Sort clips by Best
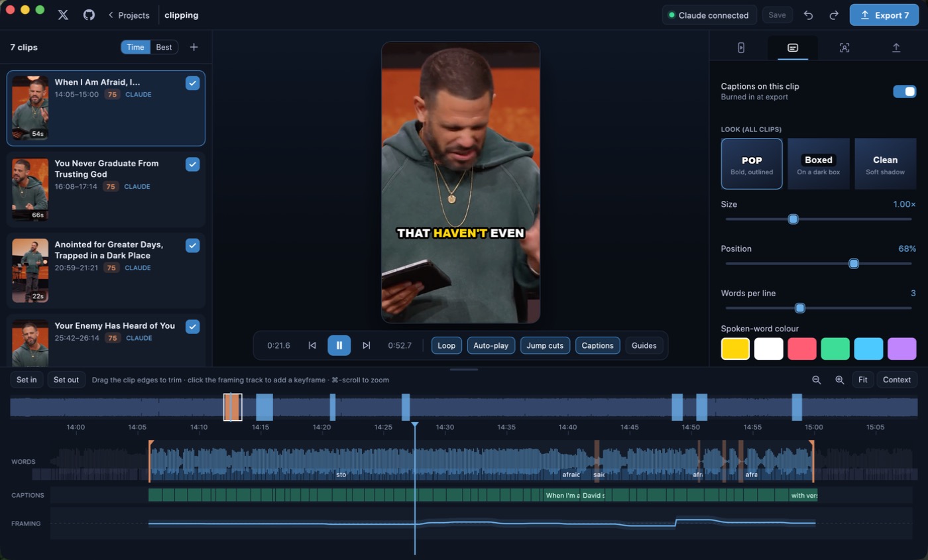 tap(164, 47)
